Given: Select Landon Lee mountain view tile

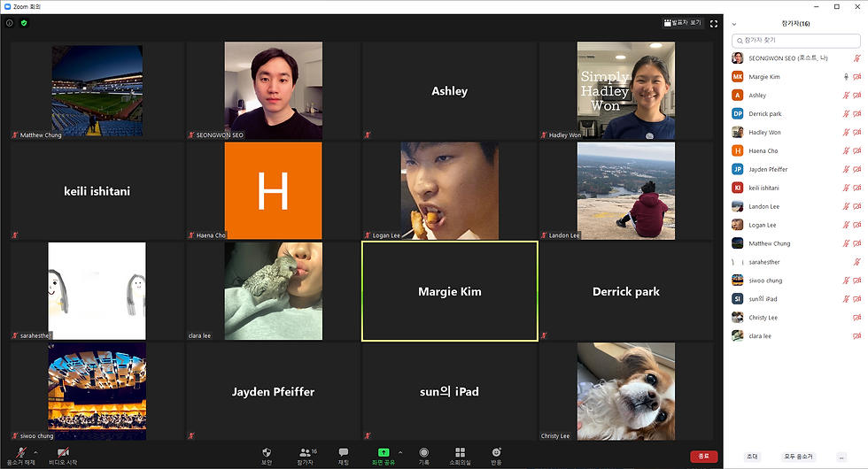Looking at the screenshot, I should pyautogui.click(x=626, y=191).
